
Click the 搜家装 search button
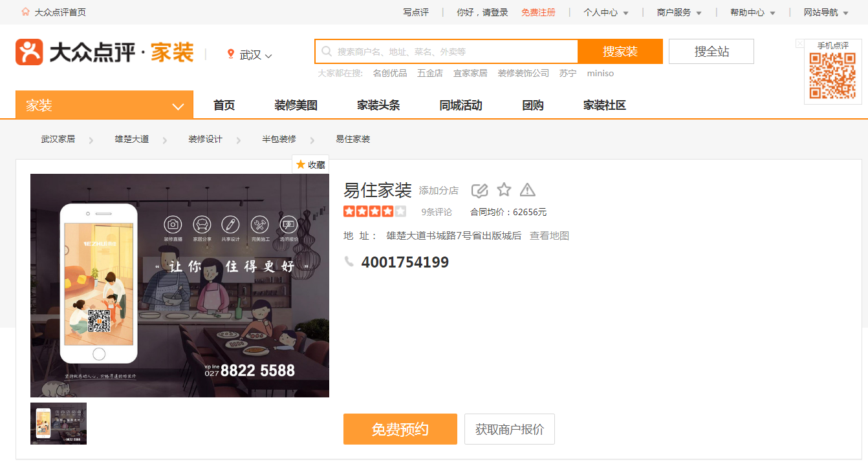[x=620, y=52]
